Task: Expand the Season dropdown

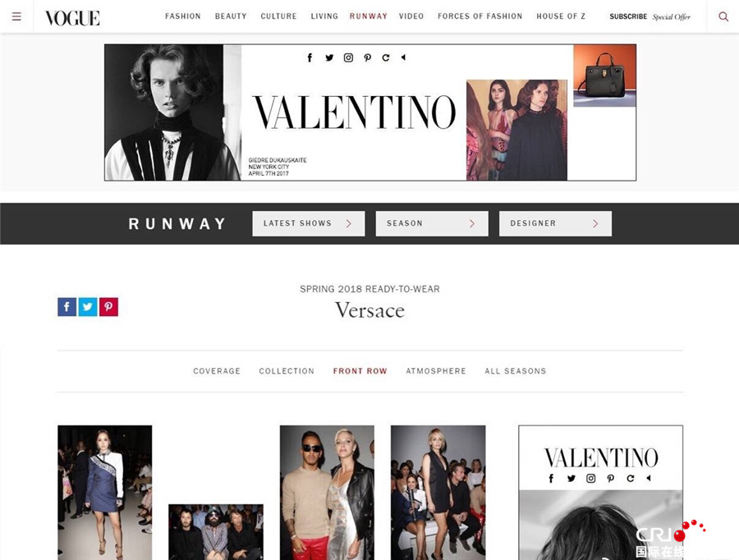Action: [432, 223]
